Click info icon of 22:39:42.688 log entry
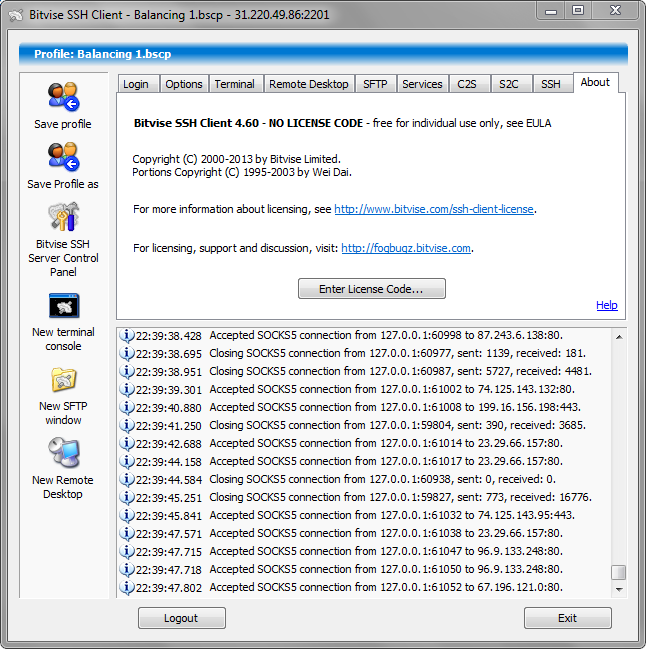 [127, 443]
